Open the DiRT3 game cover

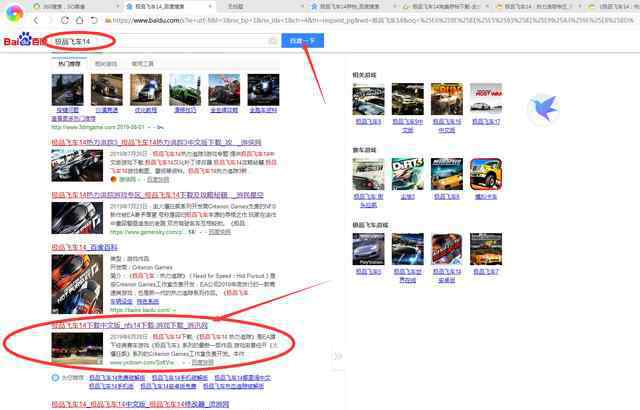tap(407, 174)
